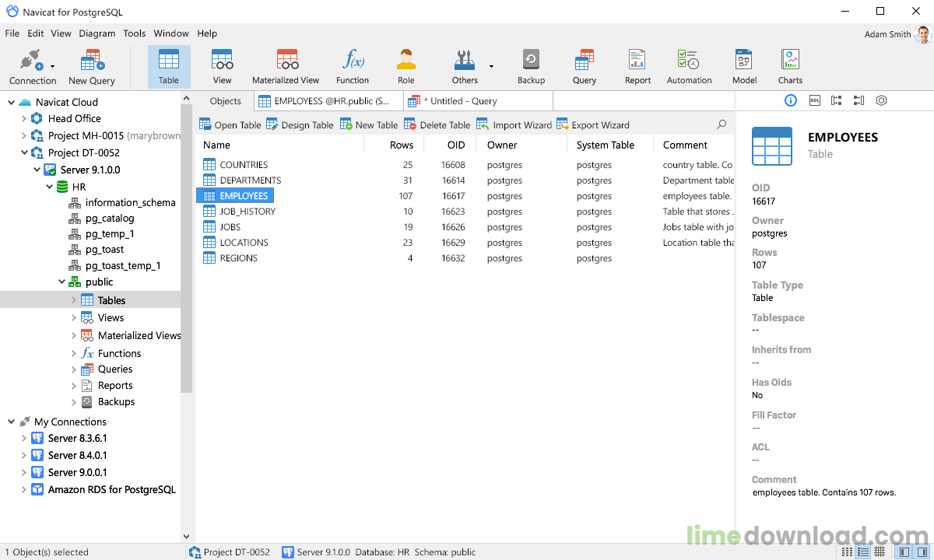Collapse the public schema

[x=61, y=282]
